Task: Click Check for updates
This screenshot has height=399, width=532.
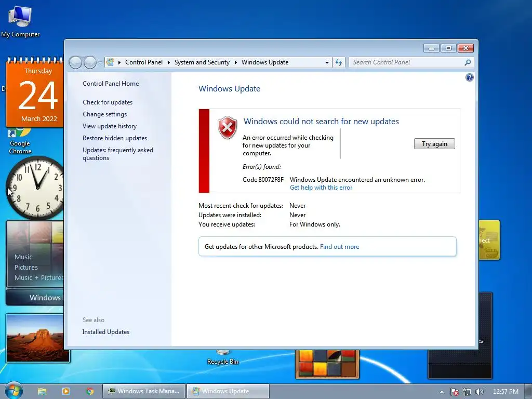Action: 108,102
